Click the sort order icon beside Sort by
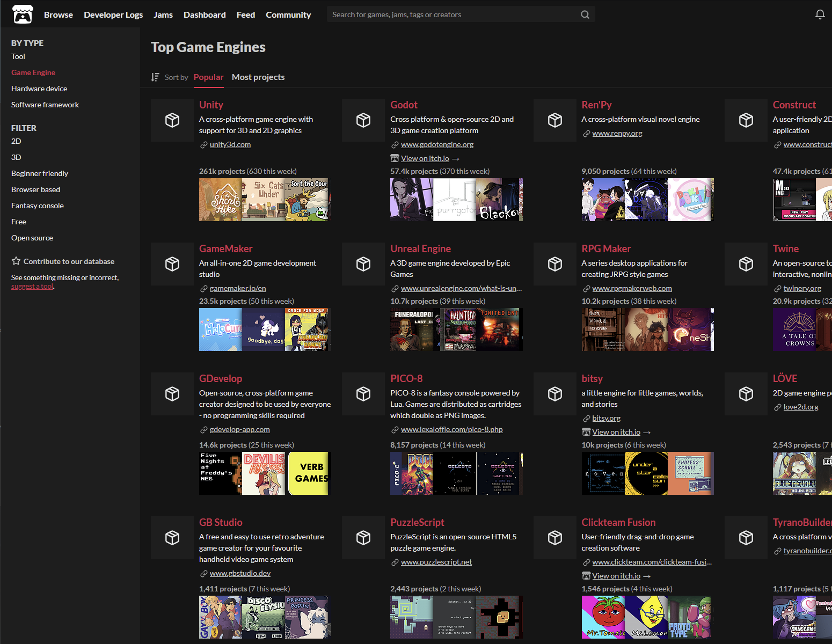 [155, 77]
